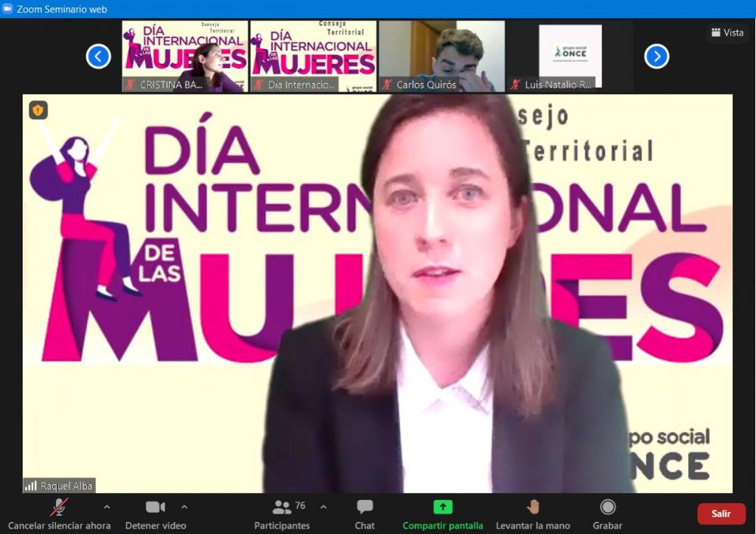Share your screen with Compartir pantalla
Image resolution: width=756 pixels, height=534 pixels.
coord(442,507)
